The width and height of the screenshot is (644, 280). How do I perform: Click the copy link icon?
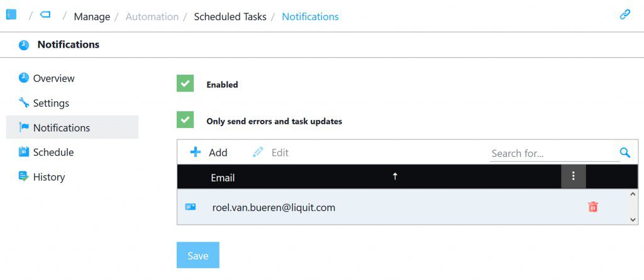point(625,15)
